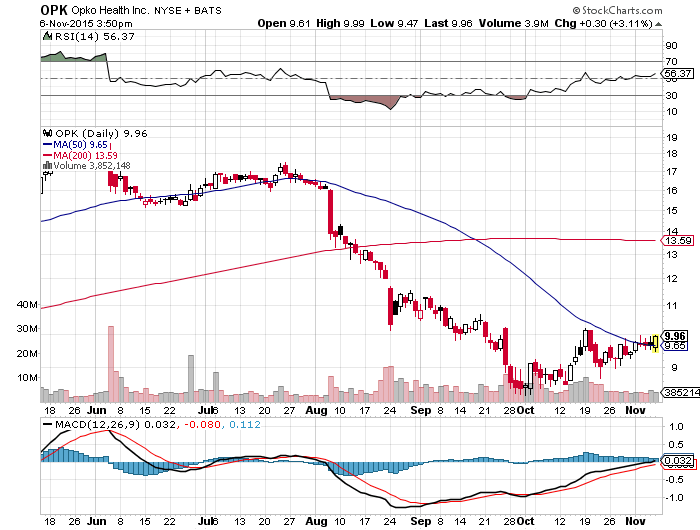Click the 40M volume axis label
The height and width of the screenshot is (530, 700).
click(x=27, y=305)
